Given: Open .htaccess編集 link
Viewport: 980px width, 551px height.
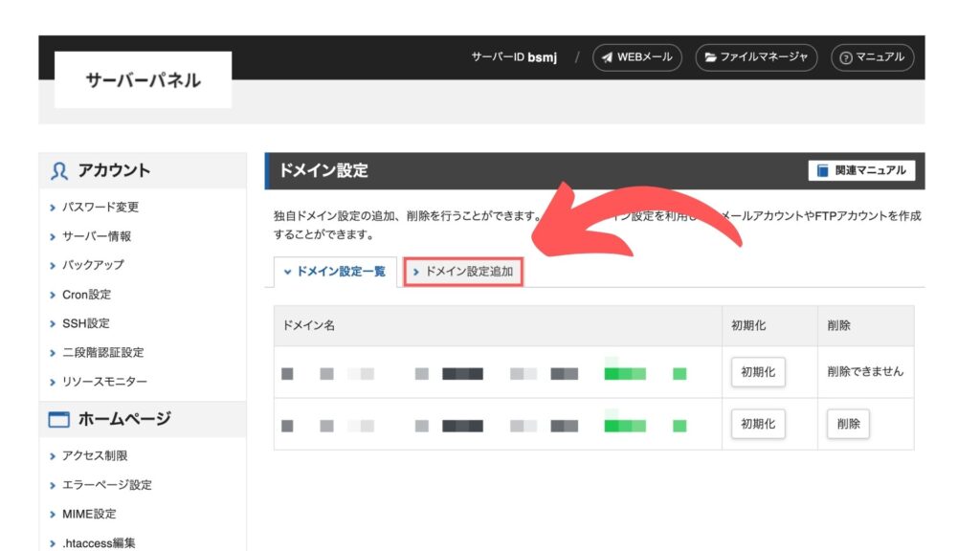Looking at the screenshot, I should point(99,543).
